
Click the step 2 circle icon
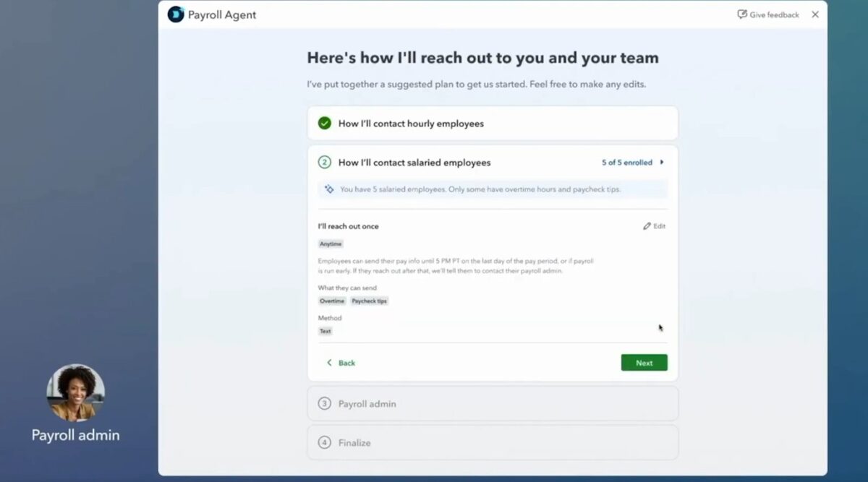click(x=325, y=163)
